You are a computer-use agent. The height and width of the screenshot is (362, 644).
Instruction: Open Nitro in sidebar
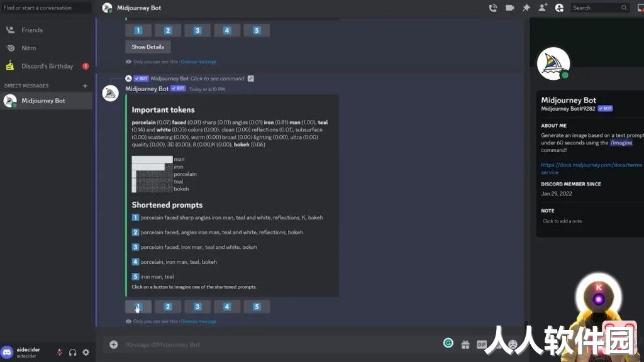tap(46, 48)
